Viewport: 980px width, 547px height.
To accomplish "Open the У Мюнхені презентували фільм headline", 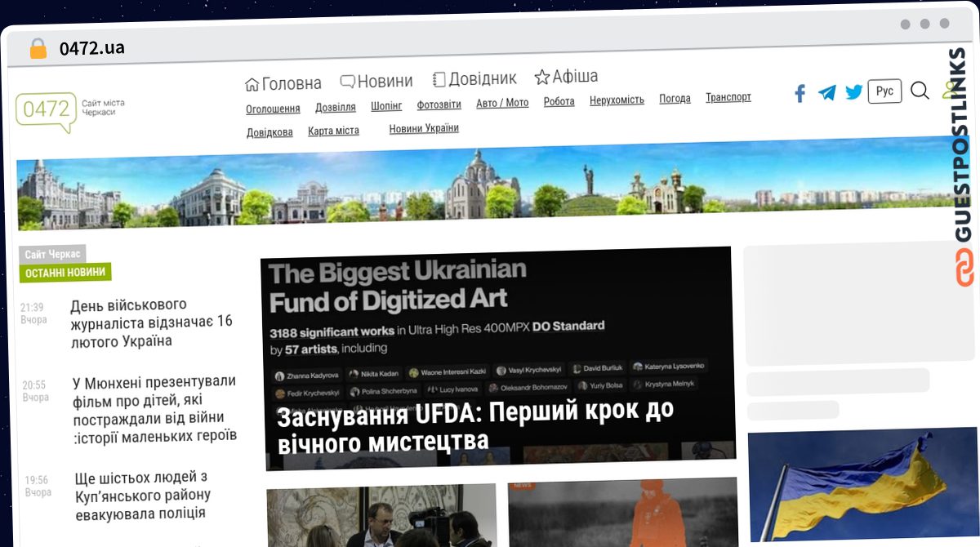I will [x=154, y=408].
